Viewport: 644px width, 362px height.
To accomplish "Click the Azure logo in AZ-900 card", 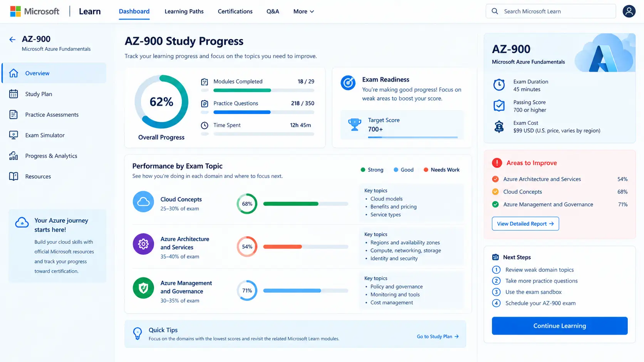I will point(603,59).
